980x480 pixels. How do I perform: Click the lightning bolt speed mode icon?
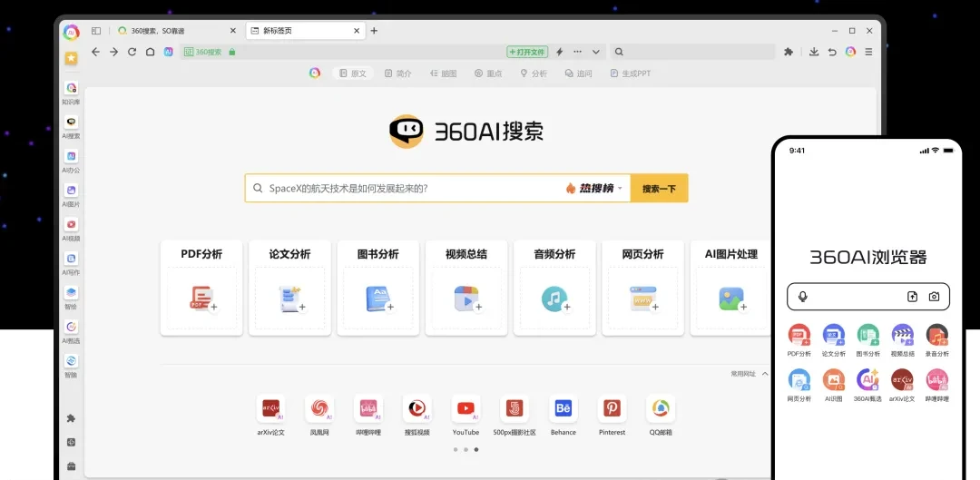pos(559,52)
